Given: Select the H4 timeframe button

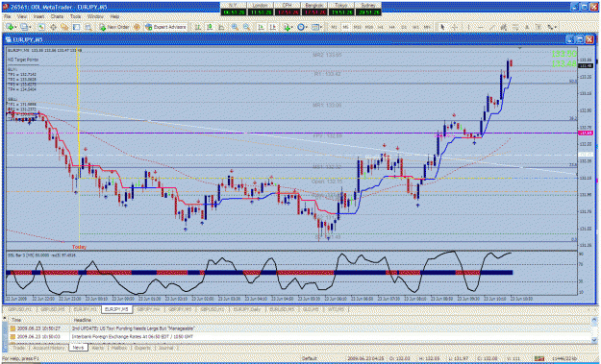Looking at the screenshot, I should click(x=392, y=27).
